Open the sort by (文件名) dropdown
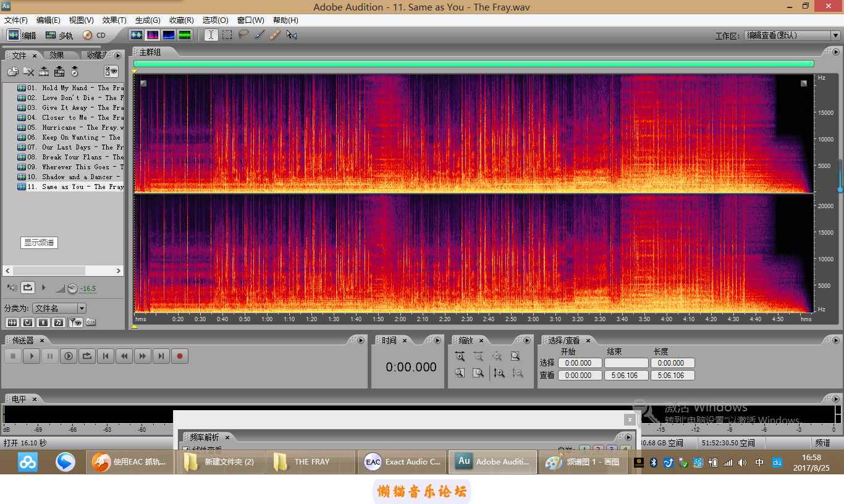 click(x=59, y=308)
